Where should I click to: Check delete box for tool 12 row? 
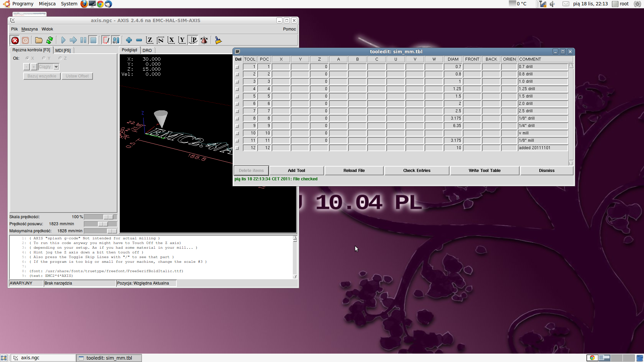(x=237, y=148)
